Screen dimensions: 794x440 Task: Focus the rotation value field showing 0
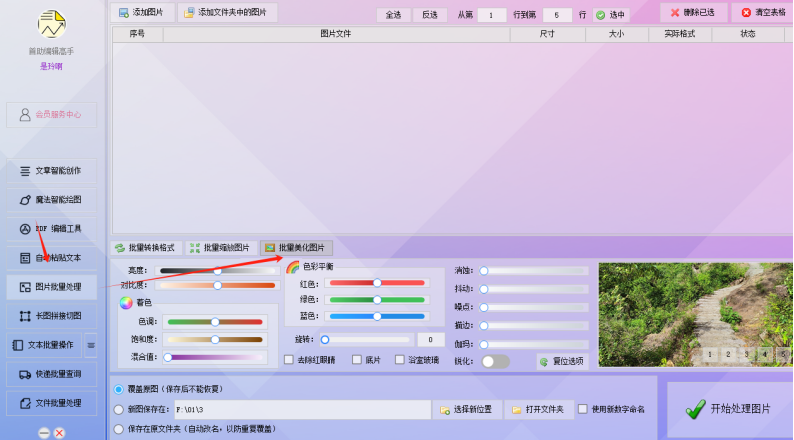coord(430,340)
